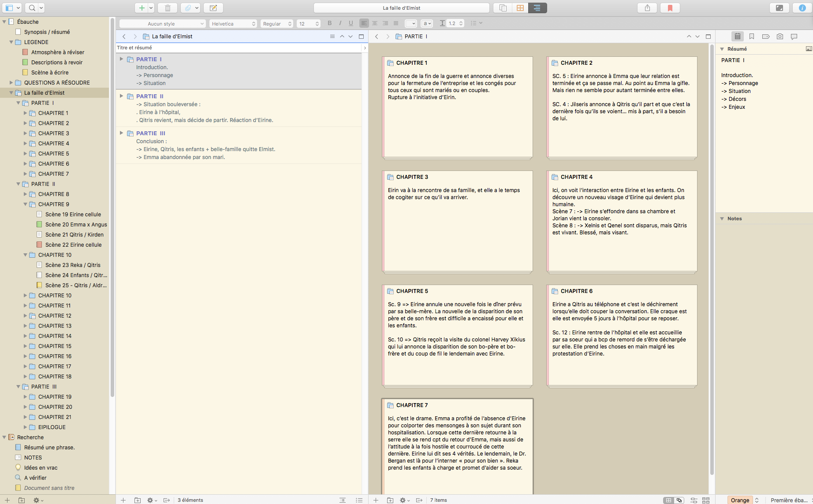
Task: Click the Share export icon
Action: [x=647, y=8]
